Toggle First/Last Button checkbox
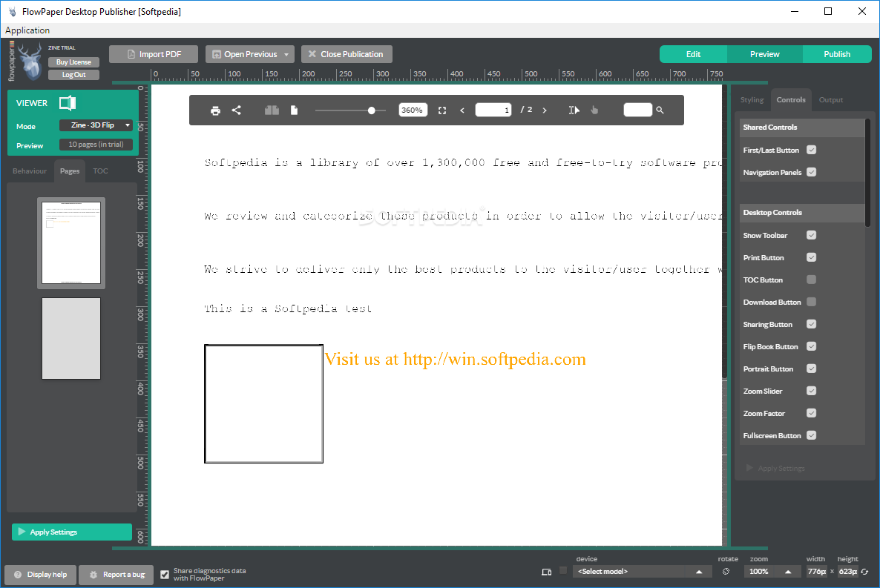Viewport: 880px width, 588px height. pyautogui.click(x=812, y=150)
